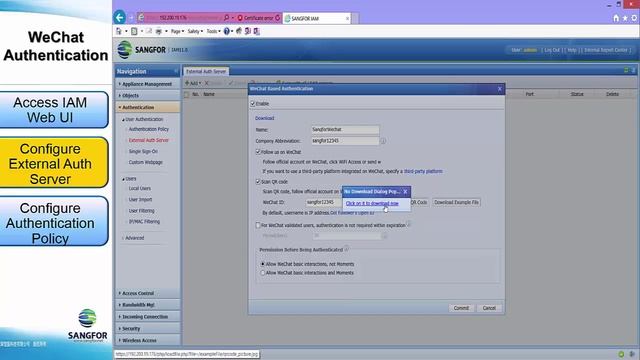The height and width of the screenshot is (360, 640).
Task: Open the third-party platform link
Action: click(423, 171)
